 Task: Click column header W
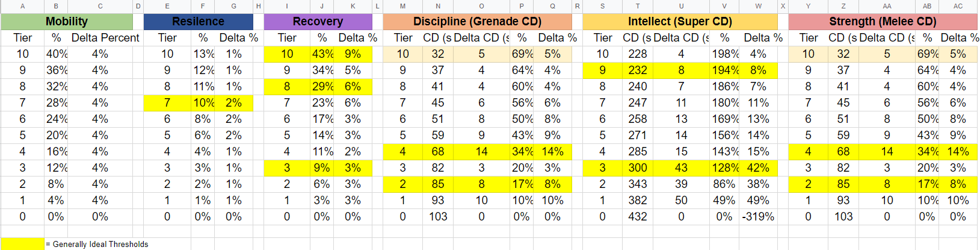(x=758, y=6)
